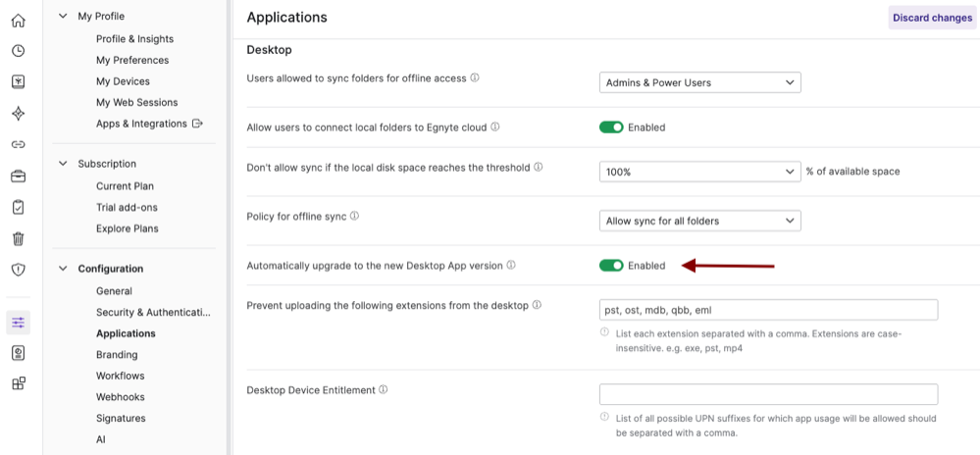Click the Applications page title

[286, 18]
